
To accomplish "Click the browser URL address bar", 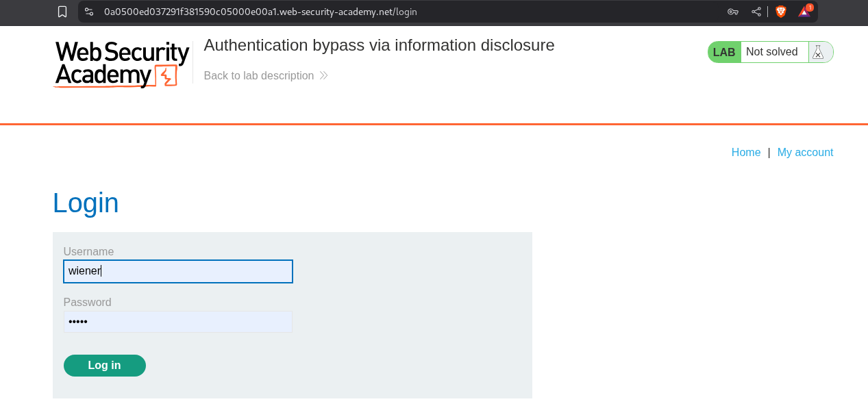I will coord(411,12).
